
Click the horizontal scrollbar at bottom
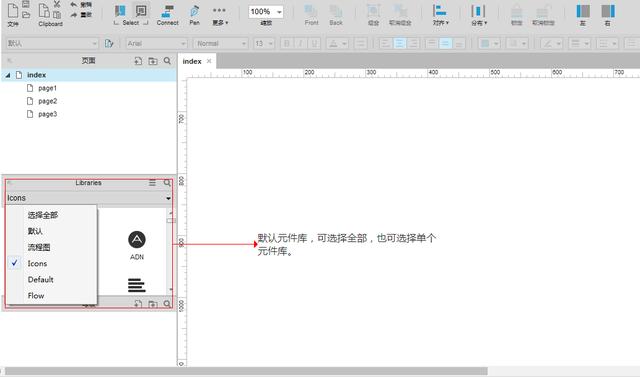[x=246, y=371]
